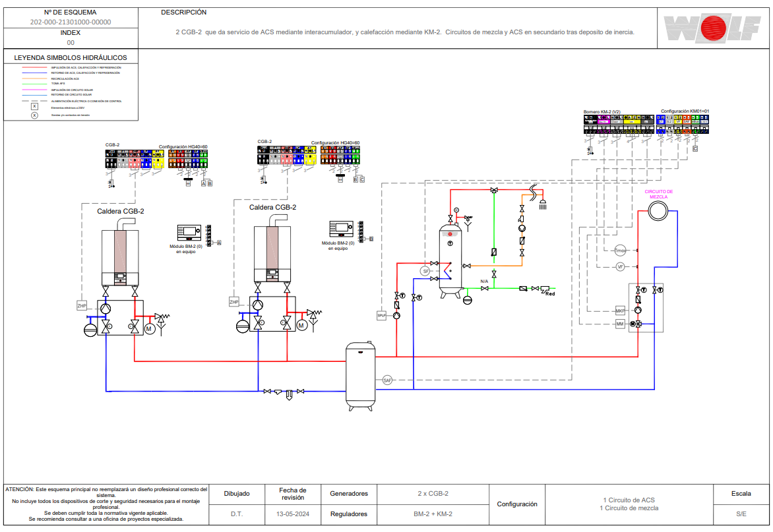Image resolution: width=773 pixels, height=532 pixels.
Task: Click the CIRCUITO DE MEZCLA label
Action: 659,194
